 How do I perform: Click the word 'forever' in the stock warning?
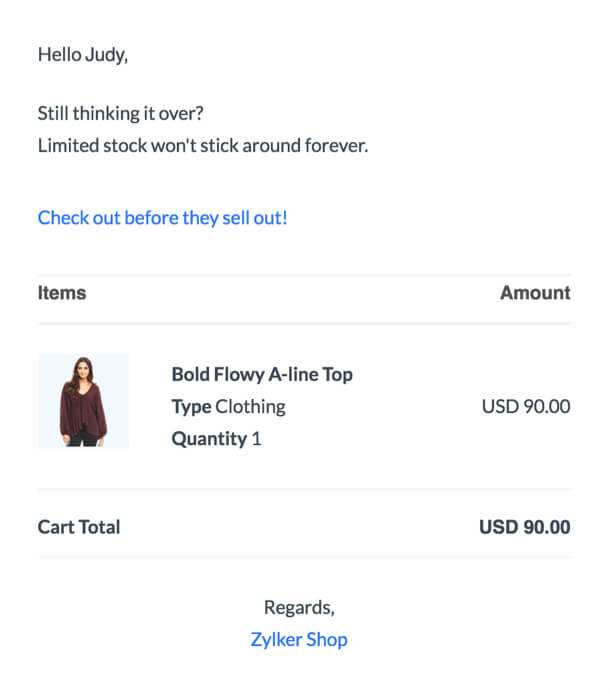335,145
